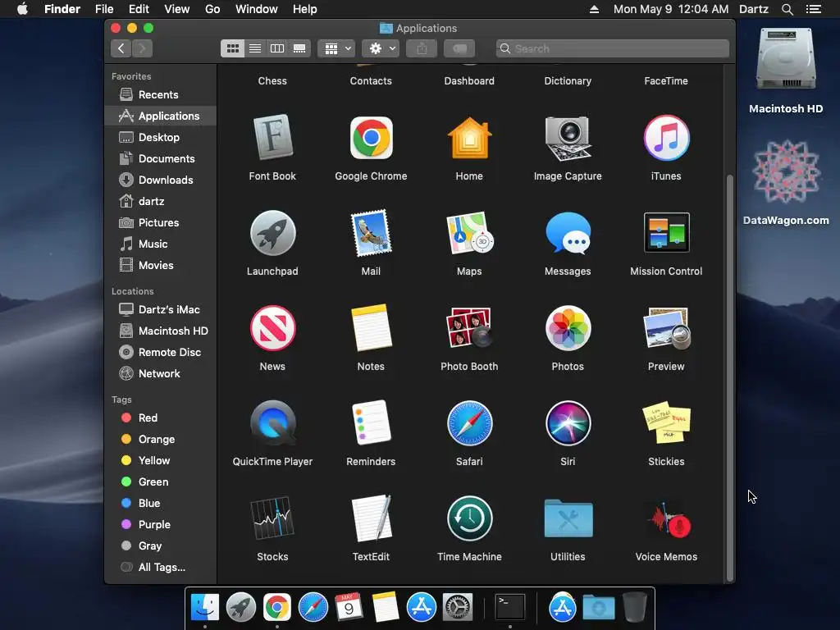840x630 pixels.
Task: Open Time Machine
Action: pos(469,518)
